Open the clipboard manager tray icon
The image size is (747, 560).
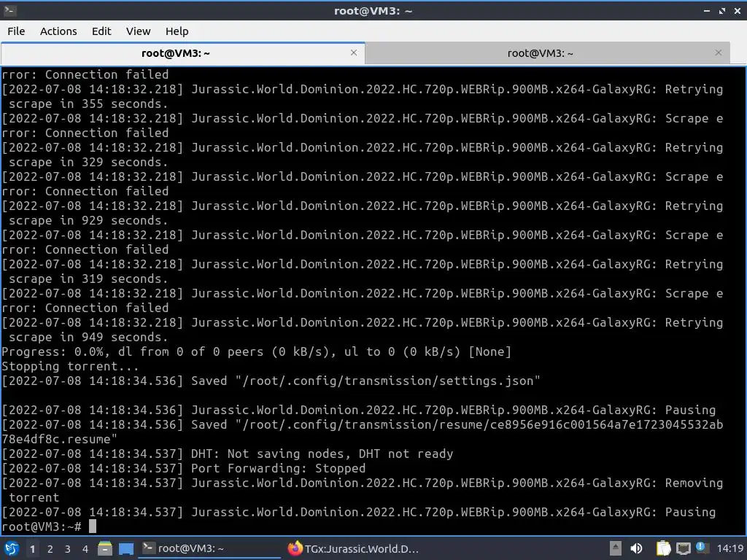[663, 548]
